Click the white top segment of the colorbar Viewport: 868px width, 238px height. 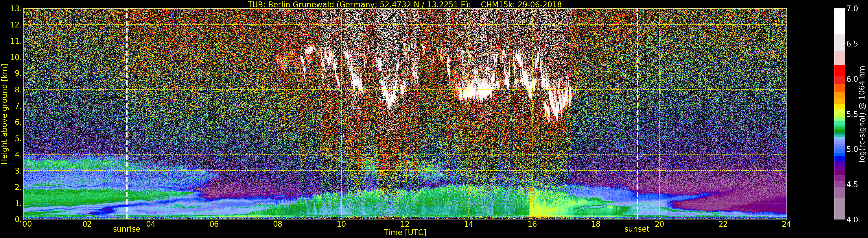[x=839, y=22]
